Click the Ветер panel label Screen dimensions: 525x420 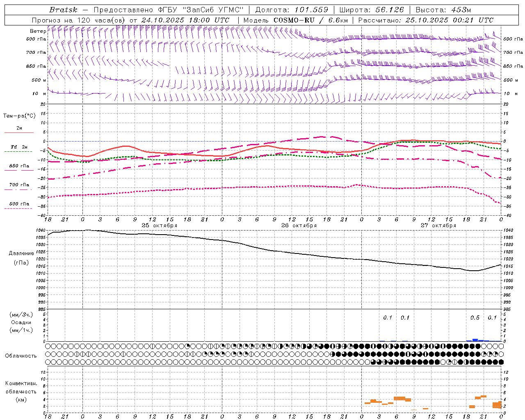click(38, 31)
